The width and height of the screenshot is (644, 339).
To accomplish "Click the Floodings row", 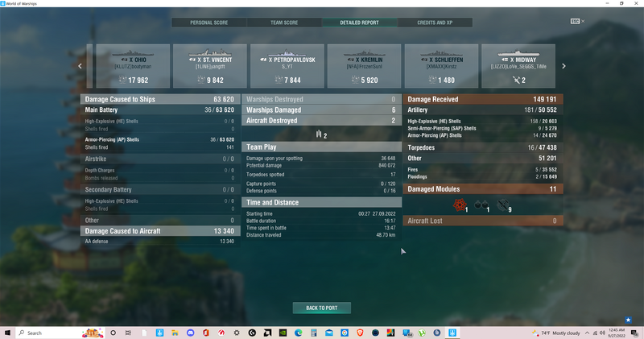I will (x=483, y=176).
